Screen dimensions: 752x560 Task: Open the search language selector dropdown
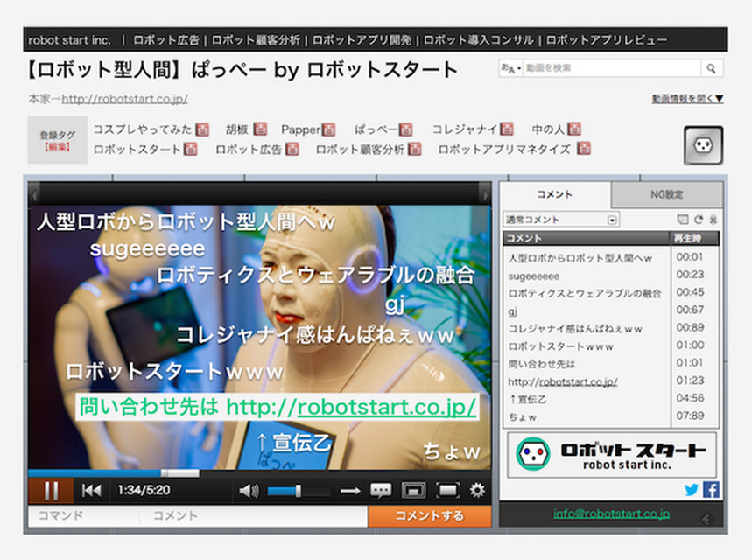click(510, 68)
